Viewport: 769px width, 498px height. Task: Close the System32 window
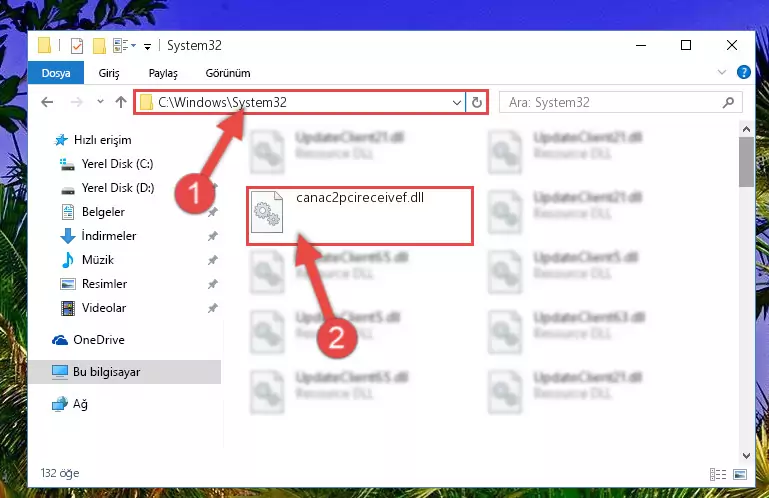click(x=732, y=46)
